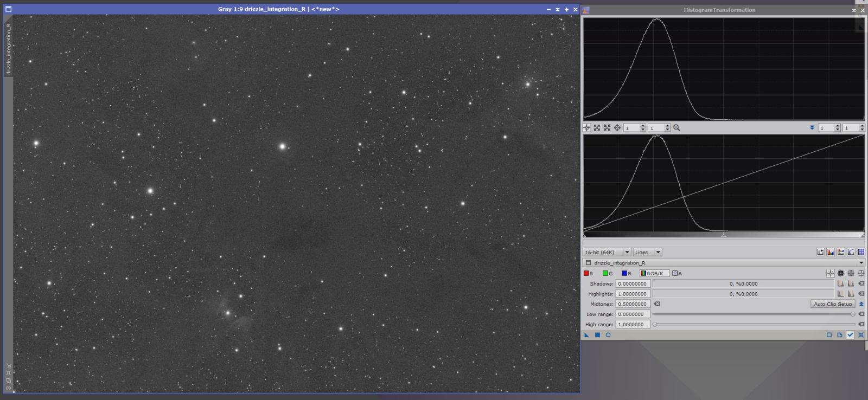Reset the Midtones balance value

pos(657,304)
